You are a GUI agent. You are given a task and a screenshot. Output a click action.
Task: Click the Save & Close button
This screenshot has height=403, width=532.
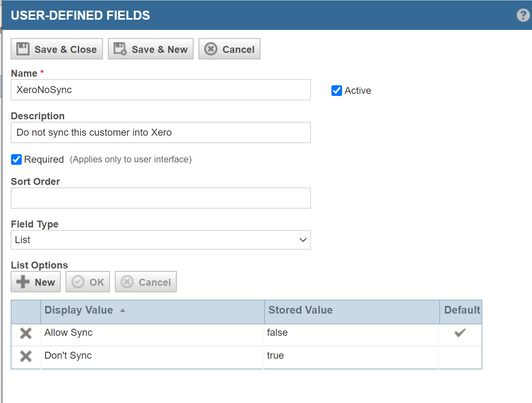click(x=57, y=49)
